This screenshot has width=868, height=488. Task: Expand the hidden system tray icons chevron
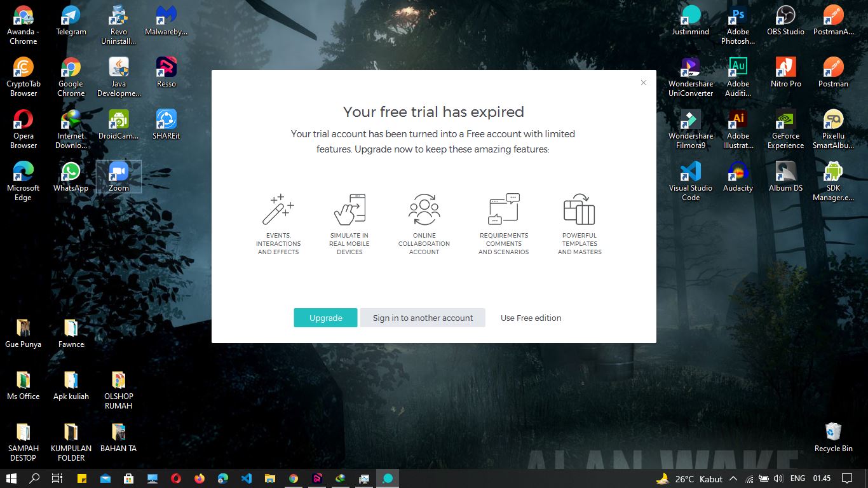(x=733, y=478)
